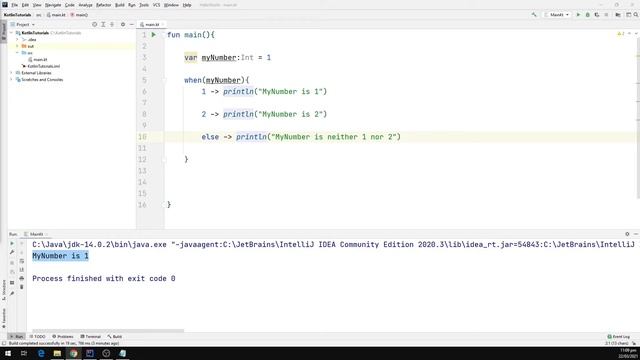Go to the next highlighted problem arrow

(636, 34)
